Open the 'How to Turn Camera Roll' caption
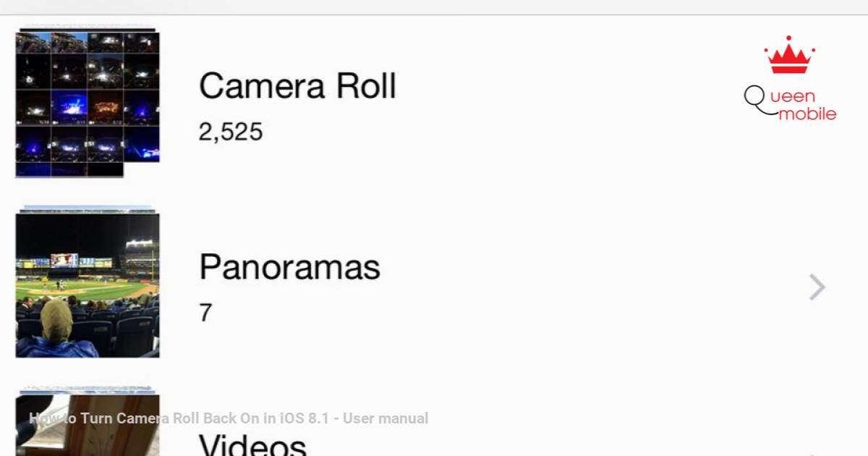Viewport: 868px width, 456px height. click(229, 418)
